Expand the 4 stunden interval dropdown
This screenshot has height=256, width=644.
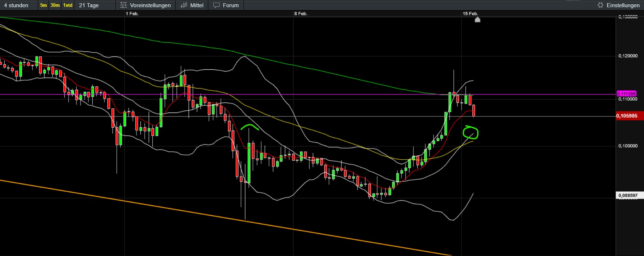(17, 5)
